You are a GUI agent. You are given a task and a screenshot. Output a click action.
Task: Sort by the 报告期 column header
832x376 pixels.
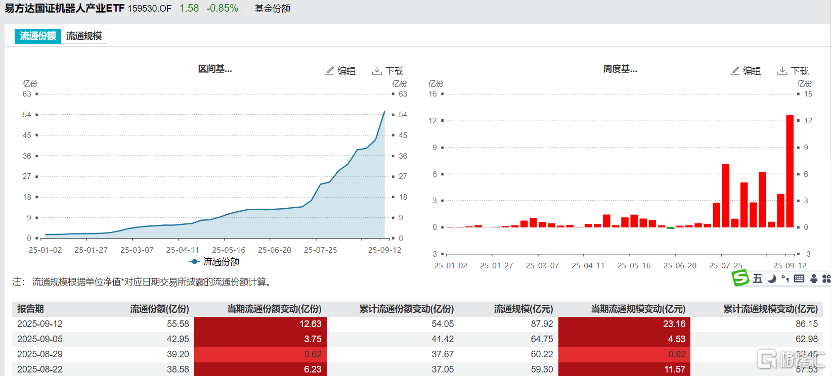31,309
